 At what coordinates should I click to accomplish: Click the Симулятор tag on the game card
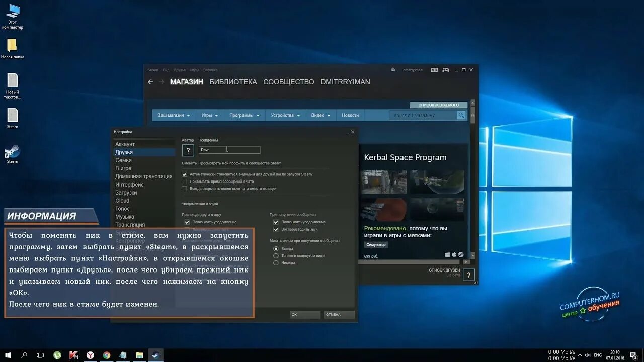tap(376, 245)
